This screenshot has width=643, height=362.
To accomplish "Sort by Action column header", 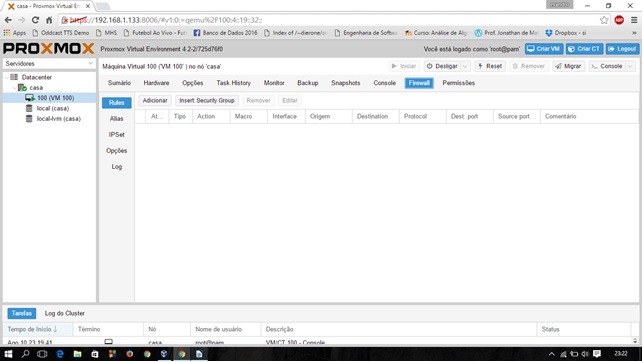I will tap(211, 116).
